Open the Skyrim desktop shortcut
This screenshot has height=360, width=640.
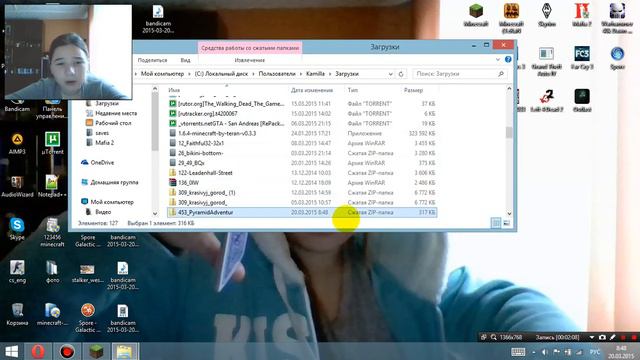tap(547, 15)
